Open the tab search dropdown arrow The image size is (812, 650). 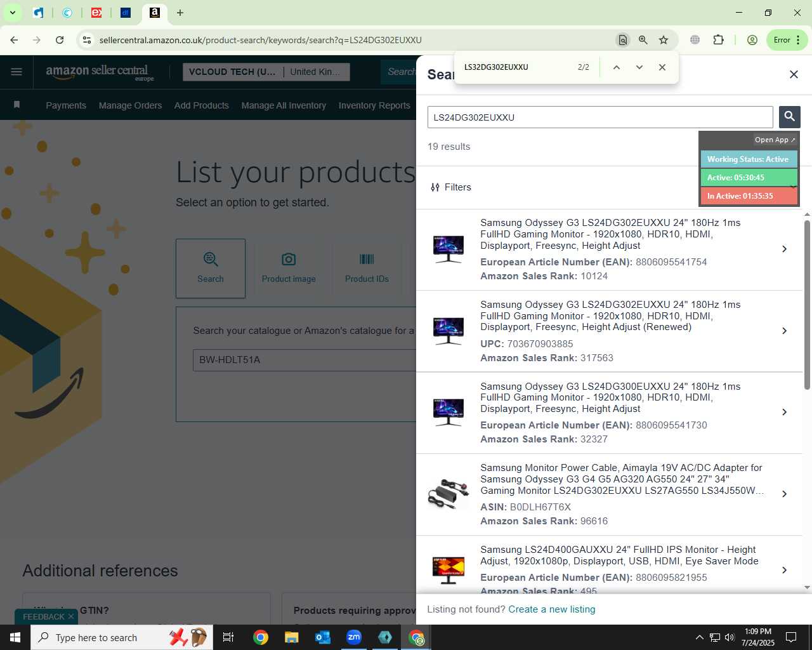point(12,13)
